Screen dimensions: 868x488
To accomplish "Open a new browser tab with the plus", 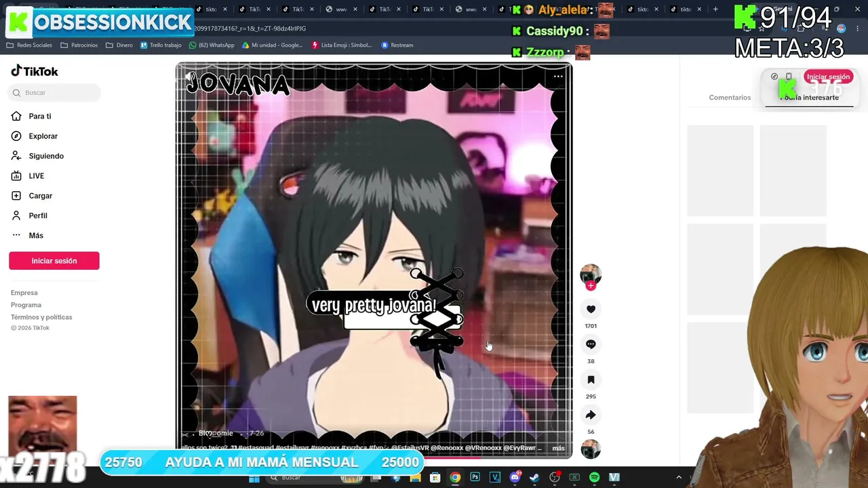I will click(x=715, y=9).
